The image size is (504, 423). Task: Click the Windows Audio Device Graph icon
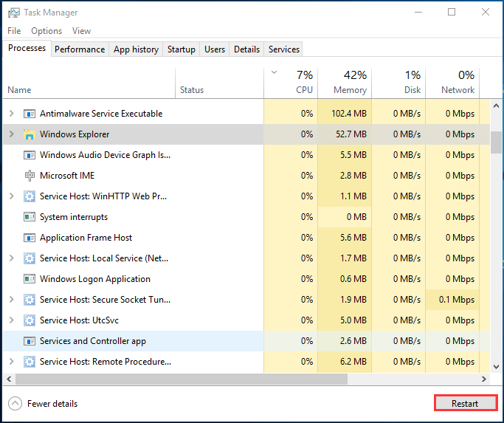click(30, 155)
